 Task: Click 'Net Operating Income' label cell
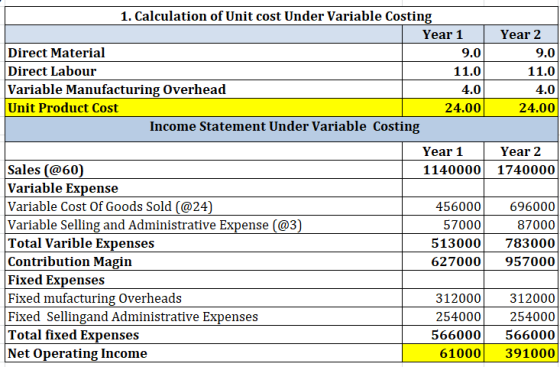tap(204, 353)
